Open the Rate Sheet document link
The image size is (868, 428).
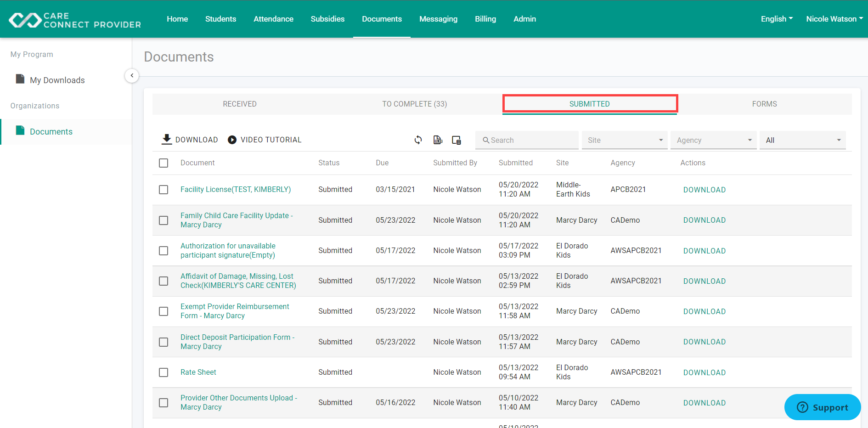[198, 372]
